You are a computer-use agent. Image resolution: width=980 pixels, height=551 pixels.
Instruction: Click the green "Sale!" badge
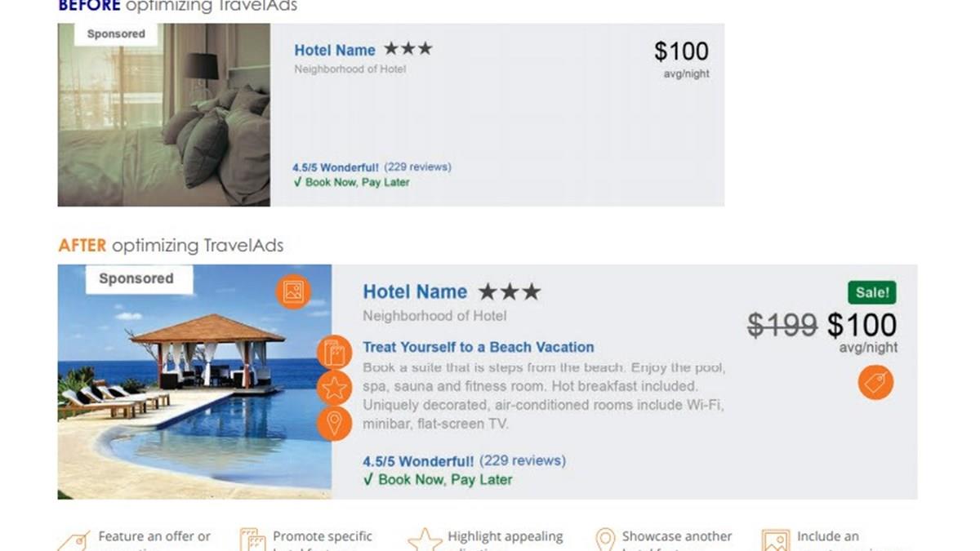click(x=871, y=292)
